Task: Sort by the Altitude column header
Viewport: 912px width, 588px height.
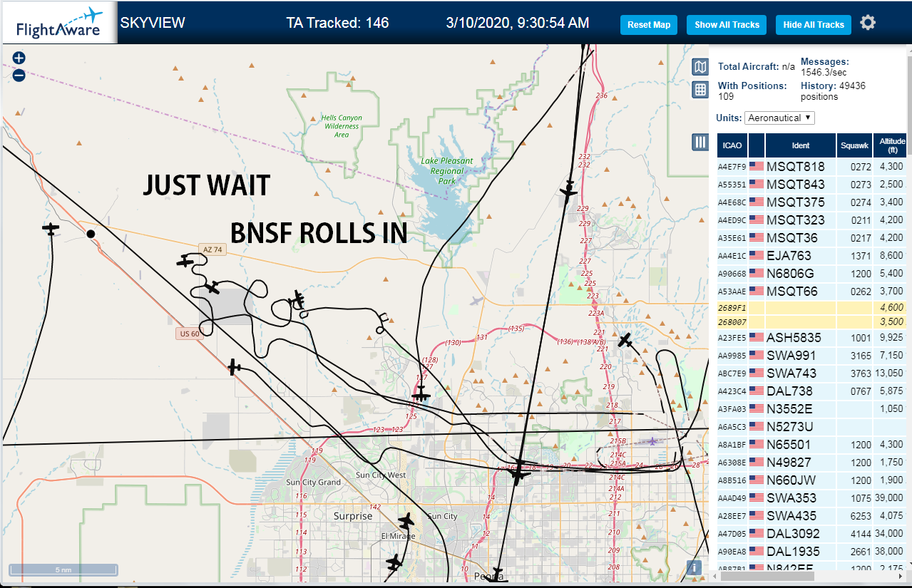Action: [x=891, y=145]
